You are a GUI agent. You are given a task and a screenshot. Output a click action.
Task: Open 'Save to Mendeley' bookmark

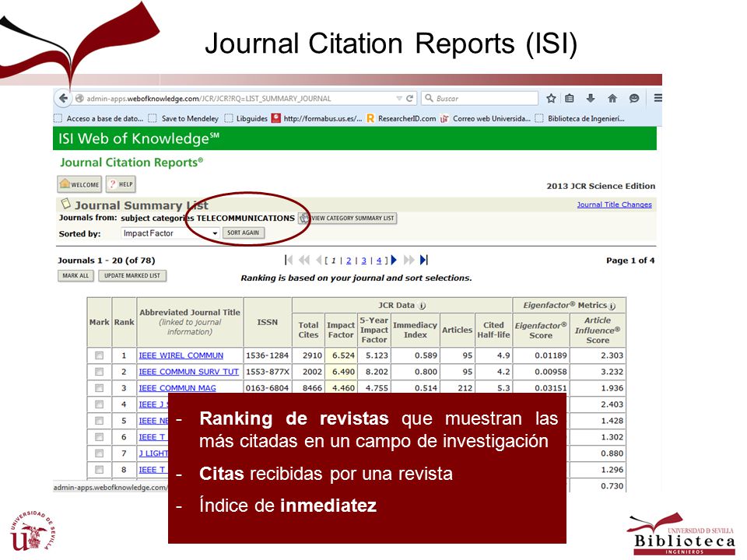pyautogui.click(x=184, y=118)
